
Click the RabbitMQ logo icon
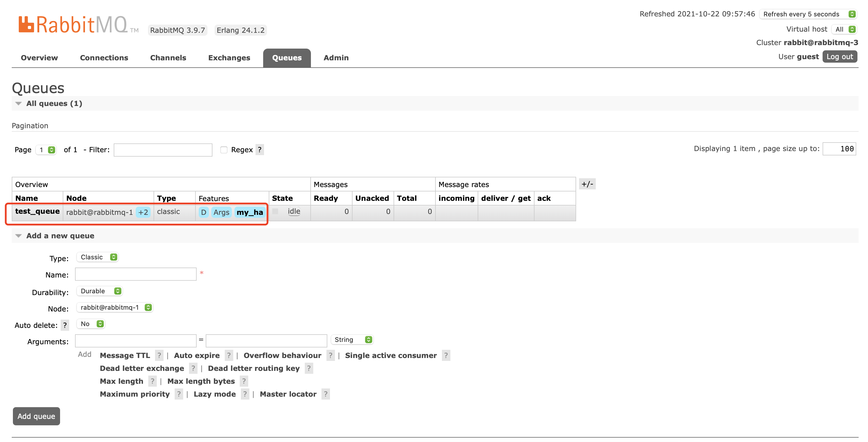pos(26,25)
